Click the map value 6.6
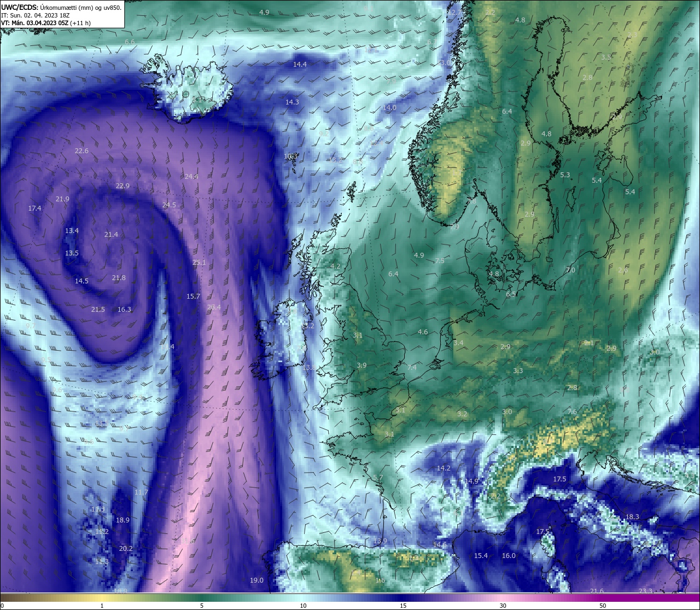This screenshot has height=610, width=700. click(x=130, y=42)
